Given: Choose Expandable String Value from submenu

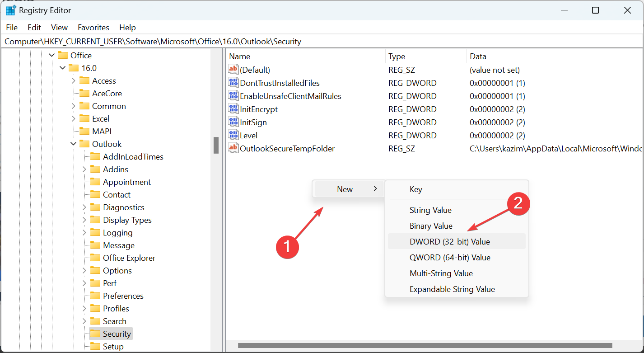Looking at the screenshot, I should (x=457, y=289).
